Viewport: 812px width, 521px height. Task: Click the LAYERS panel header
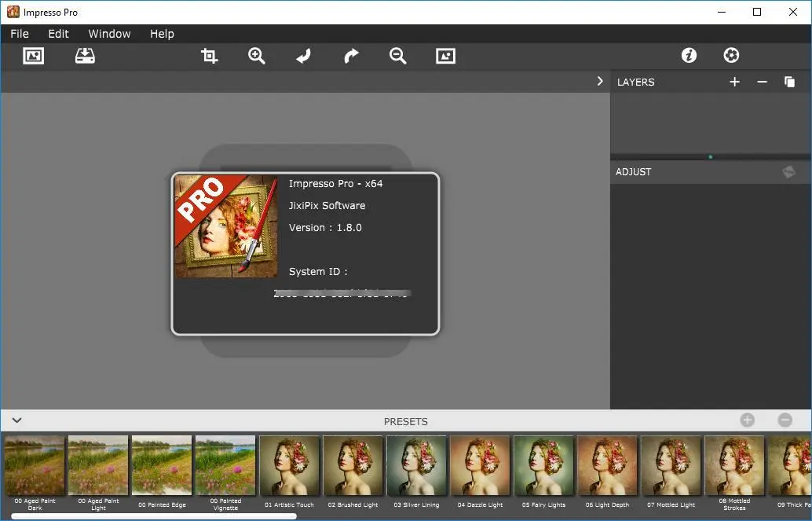pyautogui.click(x=635, y=82)
